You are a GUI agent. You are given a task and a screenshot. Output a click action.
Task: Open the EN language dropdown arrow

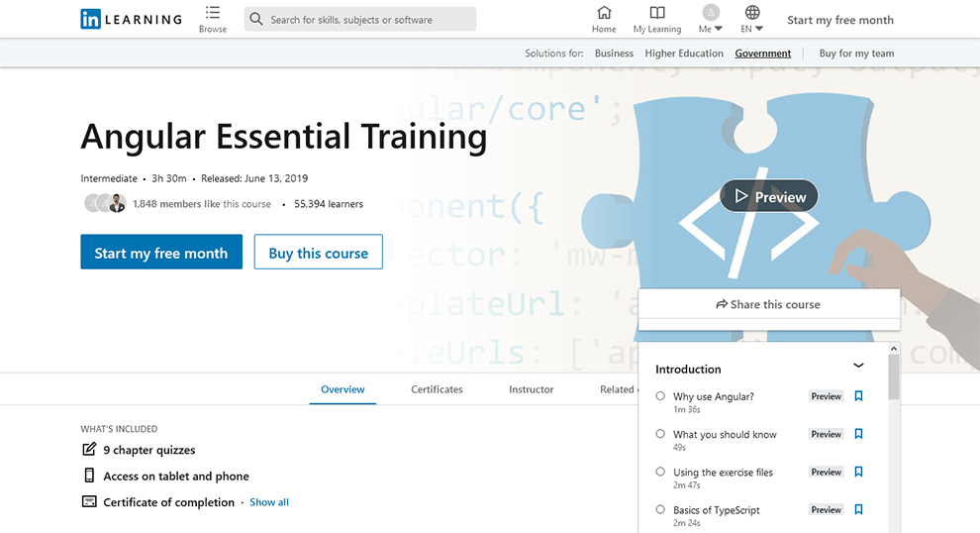(x=758, y=29)
